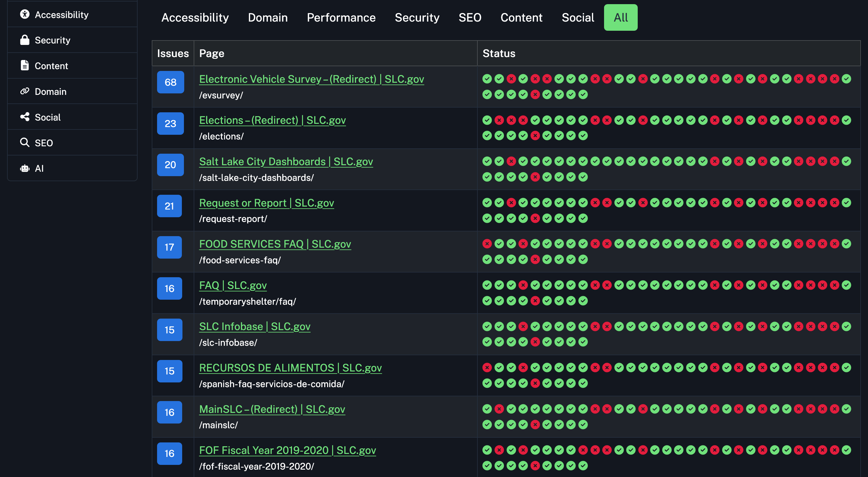This screenshot has height=477, width=868.
Task: Open the AI sidebar item
Action: point(72,168)
